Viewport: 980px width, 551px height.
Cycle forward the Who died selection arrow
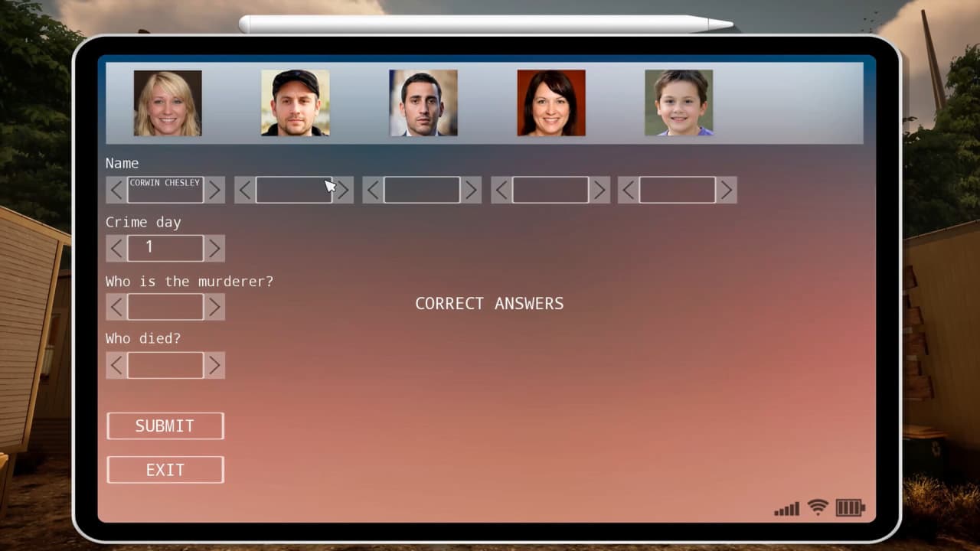click(215, 365)
